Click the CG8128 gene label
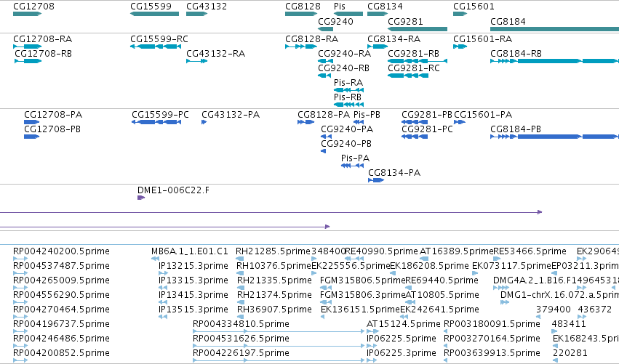The image size is (619, 364). point(303,7)
